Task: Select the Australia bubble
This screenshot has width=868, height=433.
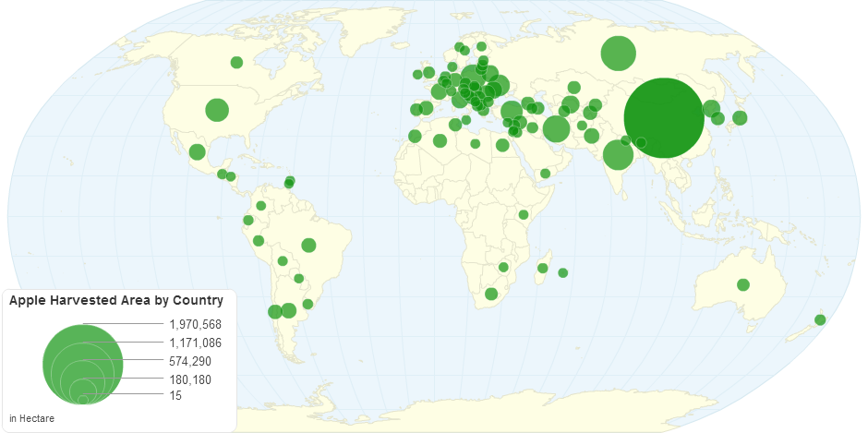Action: [742, 284]
